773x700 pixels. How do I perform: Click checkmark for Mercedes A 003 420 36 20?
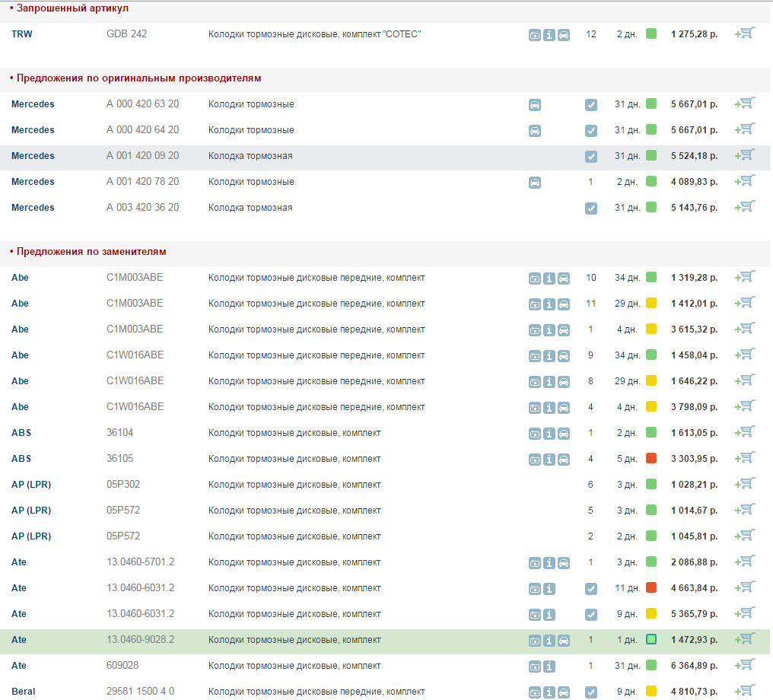click(x=591, y=208)
